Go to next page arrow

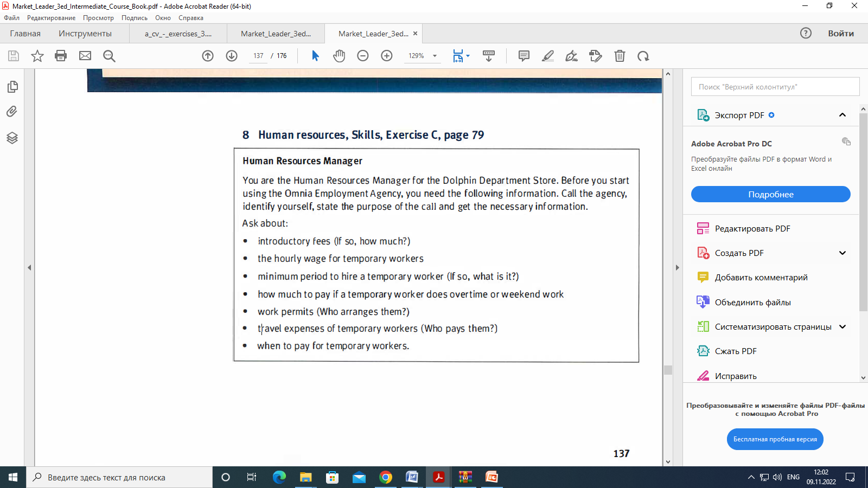[232, 56]
